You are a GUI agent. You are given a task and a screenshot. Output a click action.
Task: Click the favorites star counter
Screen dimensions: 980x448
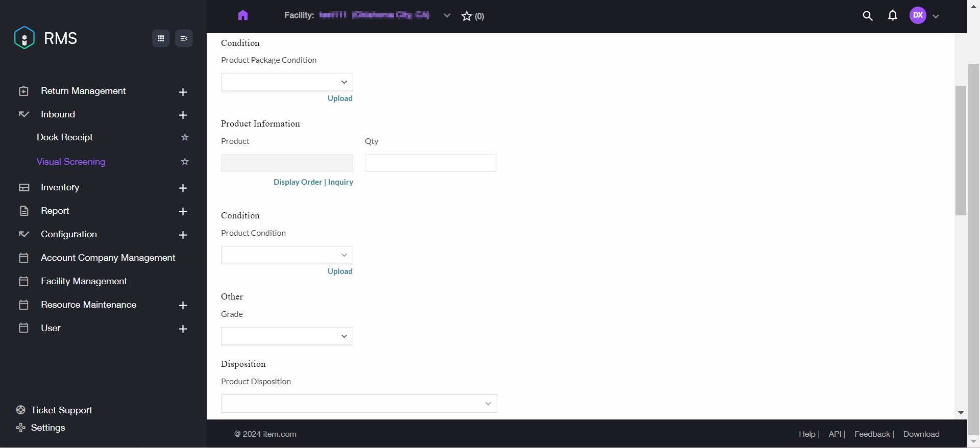(473, 16)
